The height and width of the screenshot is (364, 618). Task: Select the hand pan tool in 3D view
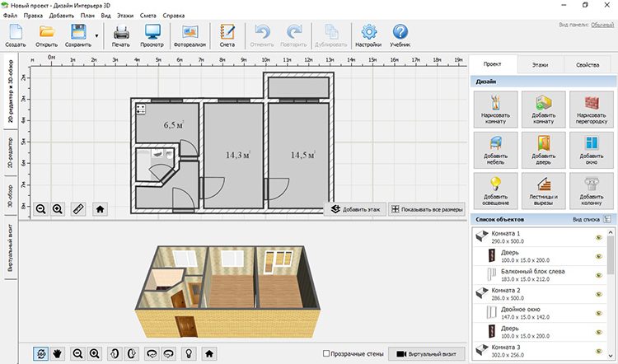click(x=58, y=353)
